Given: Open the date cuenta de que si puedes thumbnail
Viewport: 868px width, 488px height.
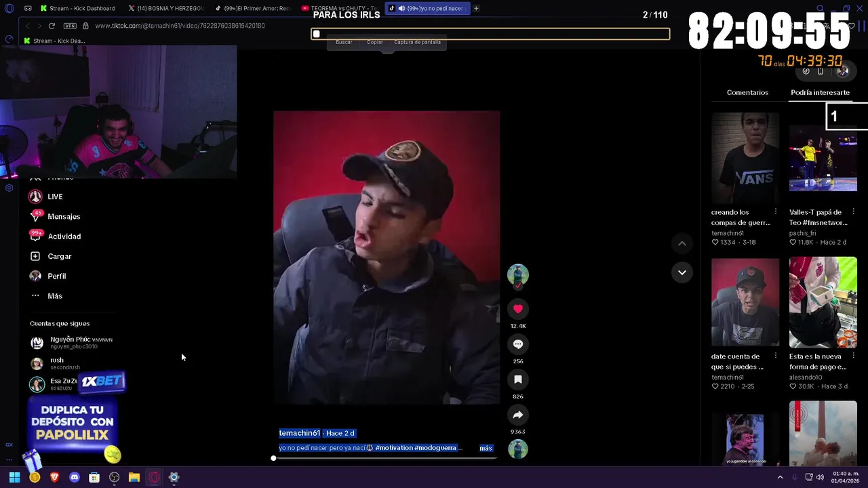Looking at the screenshot, I should (x=745, y=302).
